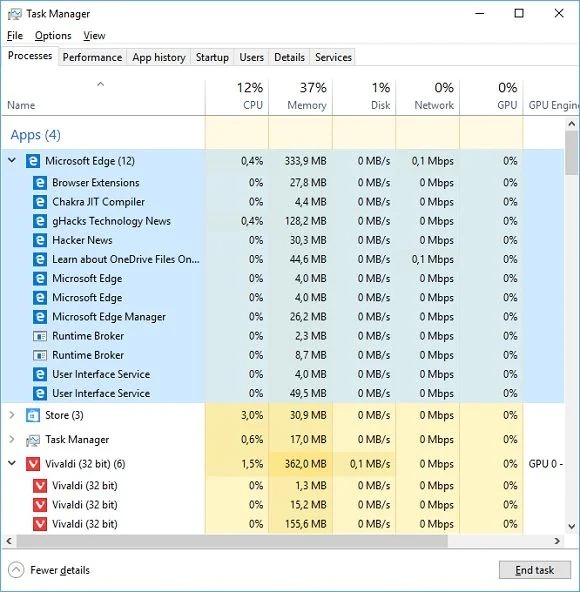This screenshot has width=580, height=592.
Task: Sort by the Disk column header
Action: (x=364, y=97)
